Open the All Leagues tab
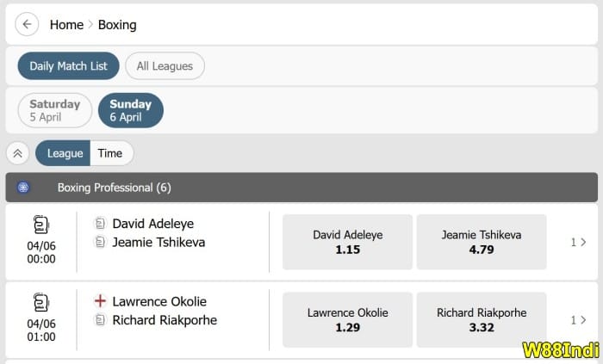 pos(165,66)
